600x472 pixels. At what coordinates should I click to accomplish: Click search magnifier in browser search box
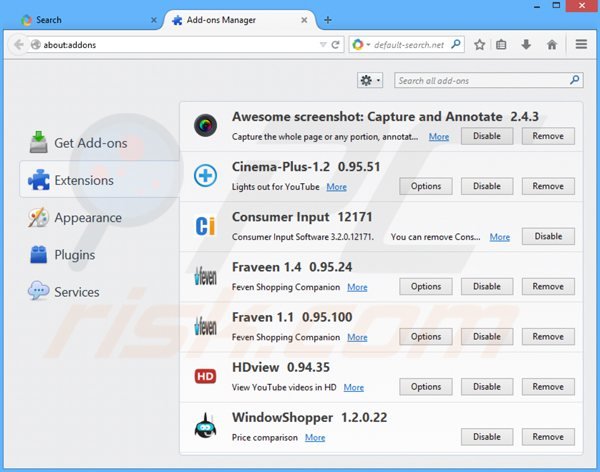click(x=456, y=44)
